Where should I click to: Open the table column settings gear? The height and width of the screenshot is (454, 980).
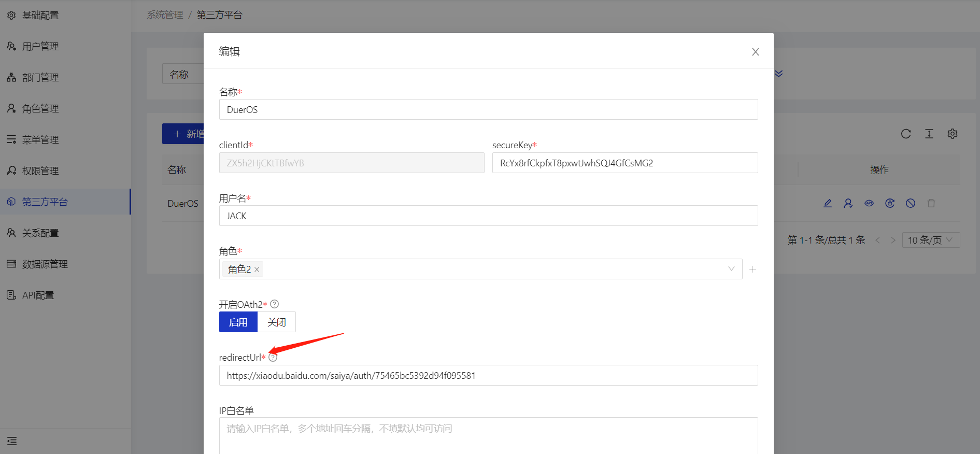(952, 134)
